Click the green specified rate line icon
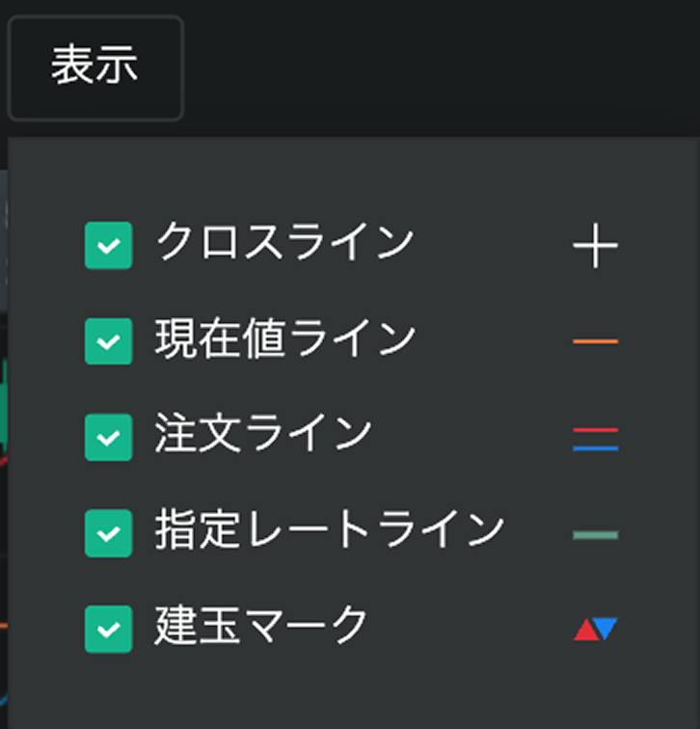The image size is (700, 729). [x=595, y=534]
